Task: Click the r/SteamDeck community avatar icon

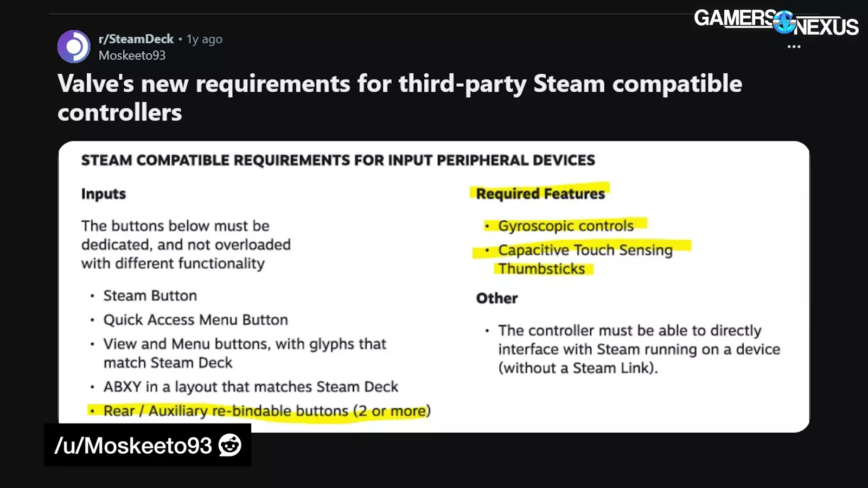Action: coord(74,47)
